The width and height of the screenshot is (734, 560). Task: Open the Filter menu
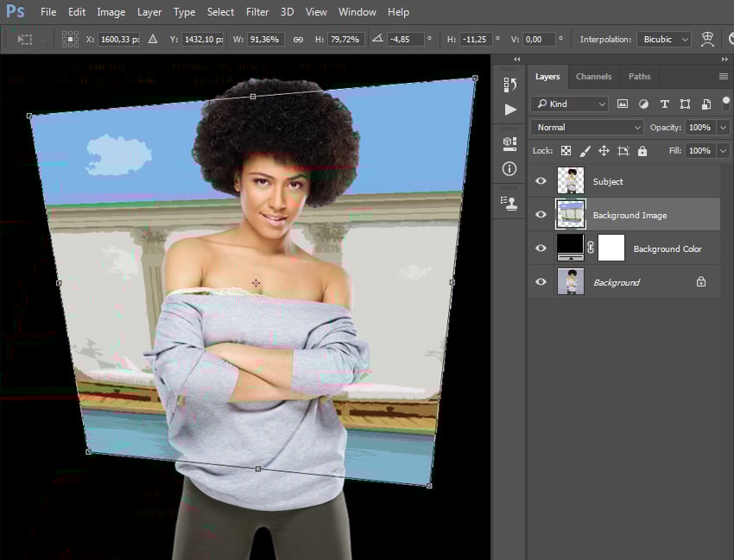tap(257, 11)
